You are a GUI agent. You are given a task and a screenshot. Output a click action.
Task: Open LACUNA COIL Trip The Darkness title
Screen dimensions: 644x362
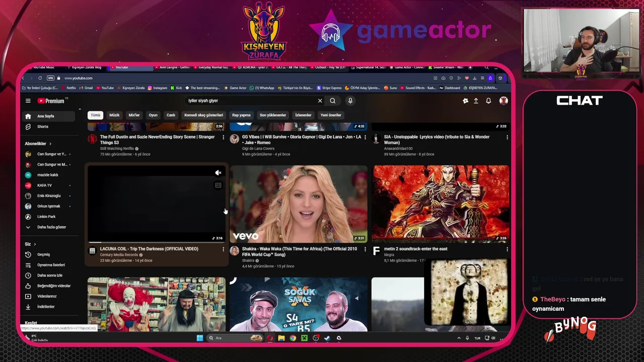(149, 249)
